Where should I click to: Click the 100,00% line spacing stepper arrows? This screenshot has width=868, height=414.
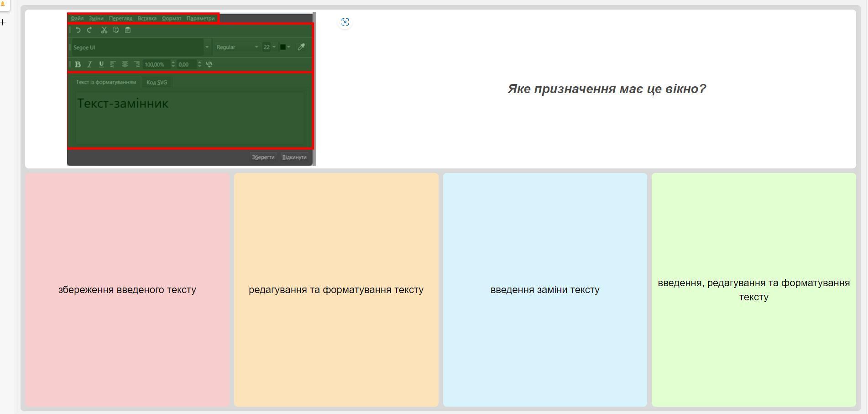pyautogui.click(x=173, y=64)
